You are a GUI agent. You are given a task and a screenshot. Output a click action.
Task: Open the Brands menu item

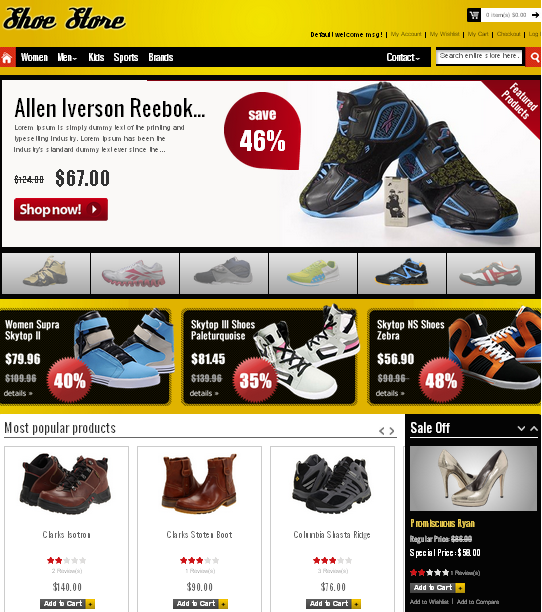click(x=160, y=57)
